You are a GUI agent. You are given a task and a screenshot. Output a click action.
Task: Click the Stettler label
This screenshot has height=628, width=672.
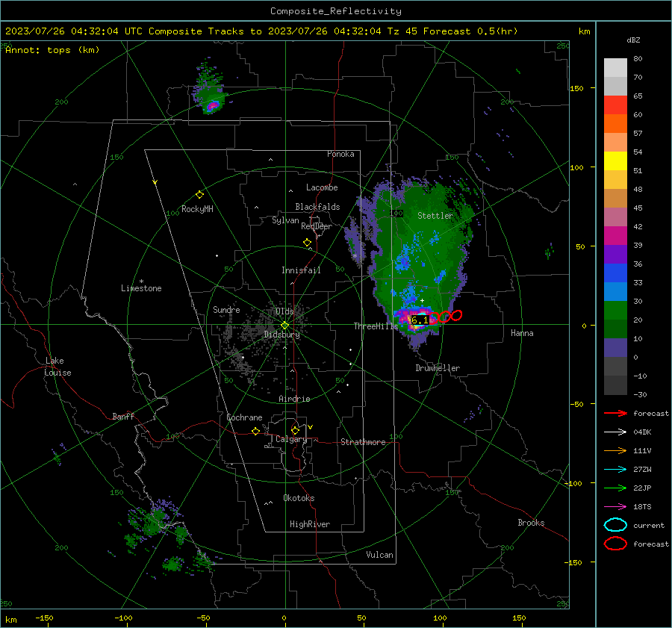[435, 216]
